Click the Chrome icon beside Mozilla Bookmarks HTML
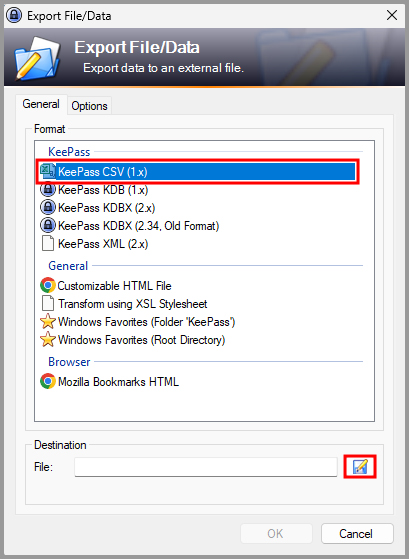The width and height of the screenshot is (409, 559). (47, 381)
